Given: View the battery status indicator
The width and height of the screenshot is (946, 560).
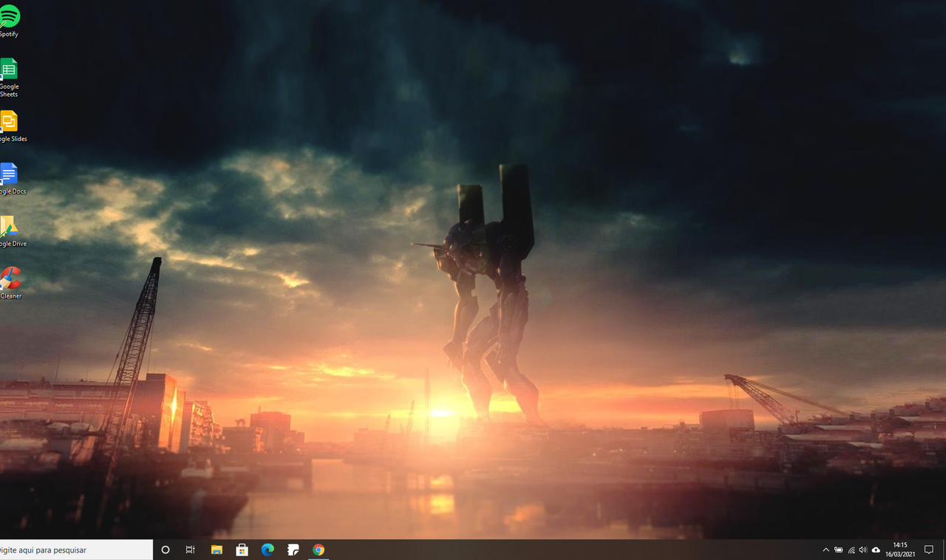Looking at the screenshot, I should coord(840,550).
